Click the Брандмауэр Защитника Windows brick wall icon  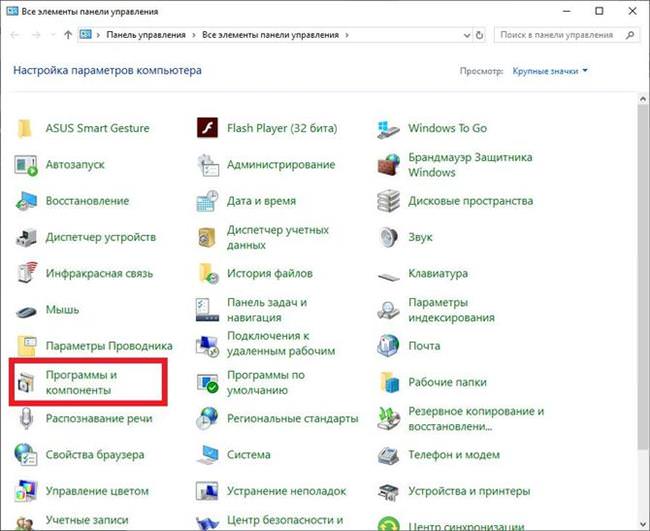[x=388, y=165]
